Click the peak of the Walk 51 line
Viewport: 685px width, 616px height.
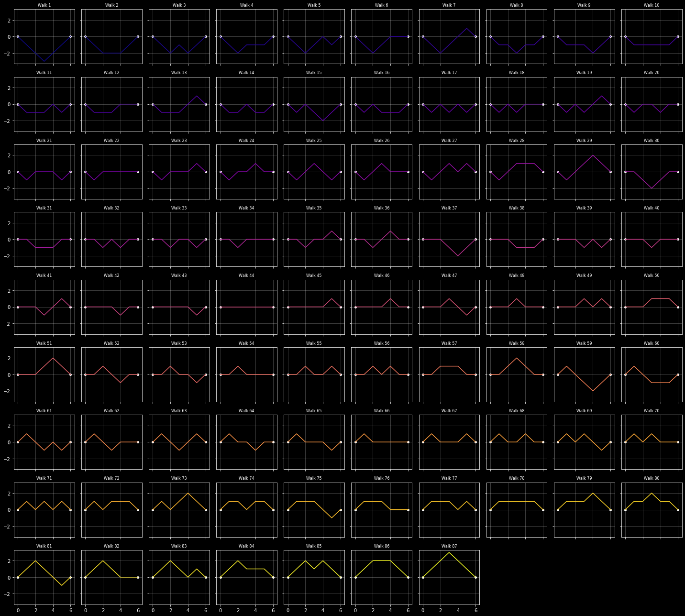tap(53, 358)
